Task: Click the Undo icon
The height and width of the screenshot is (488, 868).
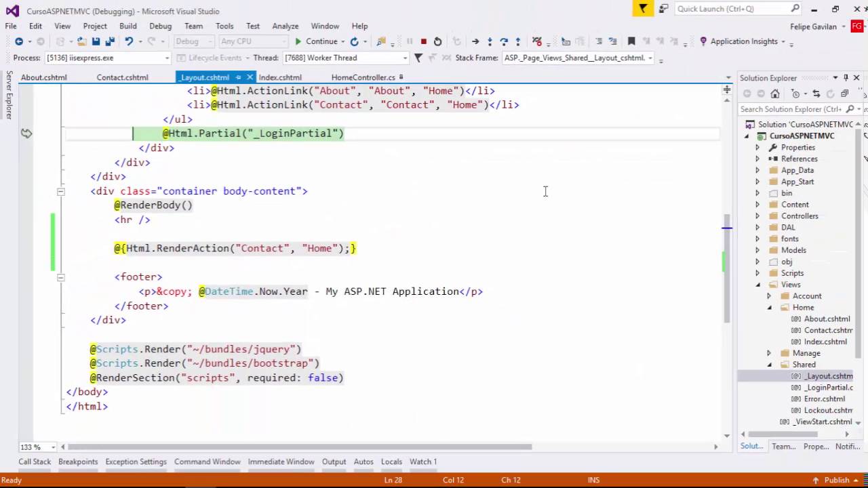Action: (129, 41)
